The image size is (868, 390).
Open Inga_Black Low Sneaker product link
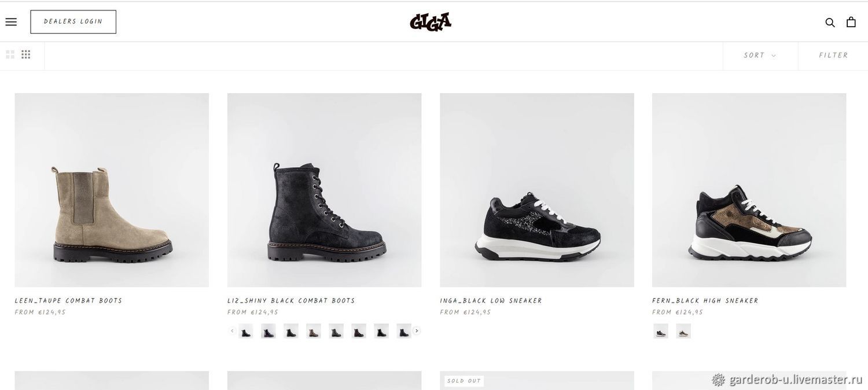pos(491,301)
